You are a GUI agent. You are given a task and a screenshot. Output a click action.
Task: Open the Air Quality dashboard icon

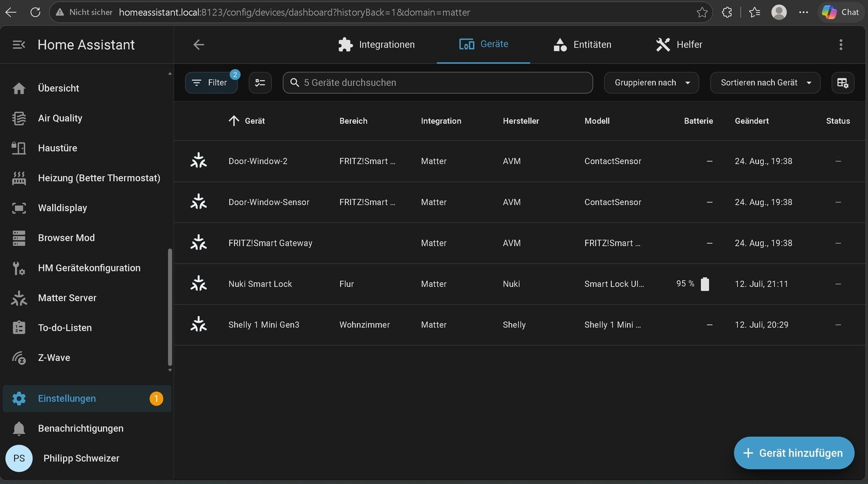click(19, 118)
